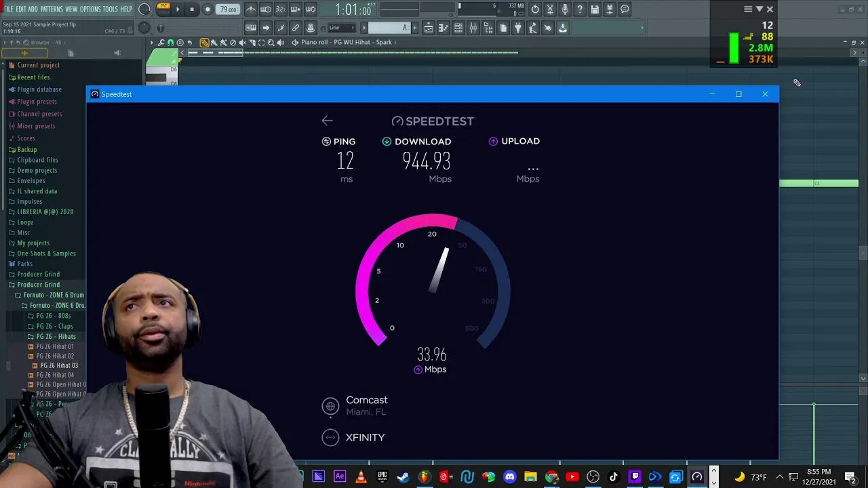Click the audio editor scissors icon
The height and width of the screenshot is (488, 868).
pyautogui.click(x=550, y=9)
